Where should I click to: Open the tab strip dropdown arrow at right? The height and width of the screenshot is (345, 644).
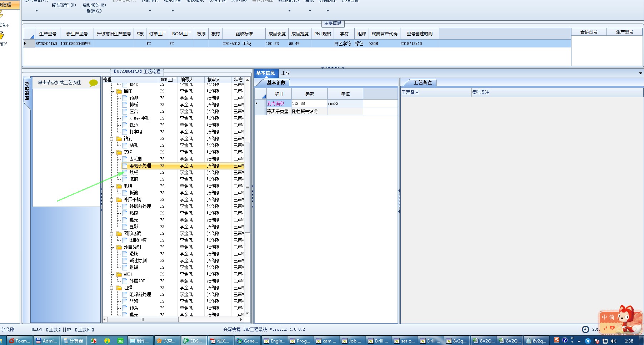tap(640, 73)
